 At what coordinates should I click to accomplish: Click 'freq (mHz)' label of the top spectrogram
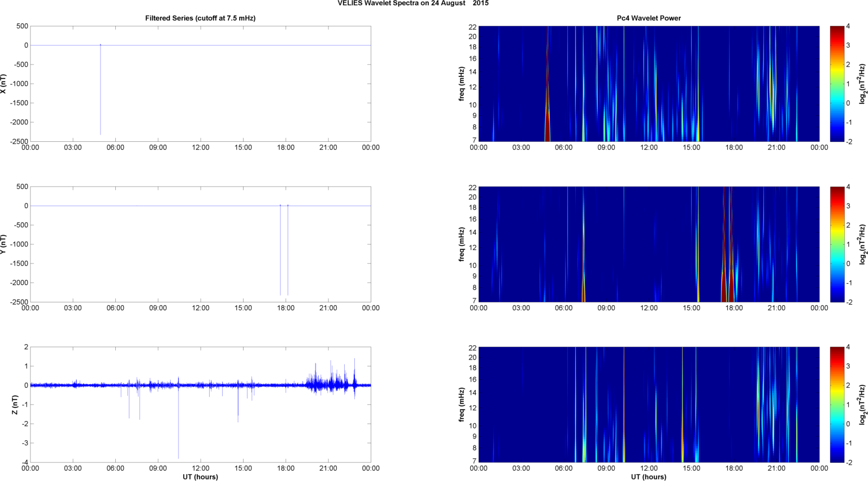click(462, 84)
